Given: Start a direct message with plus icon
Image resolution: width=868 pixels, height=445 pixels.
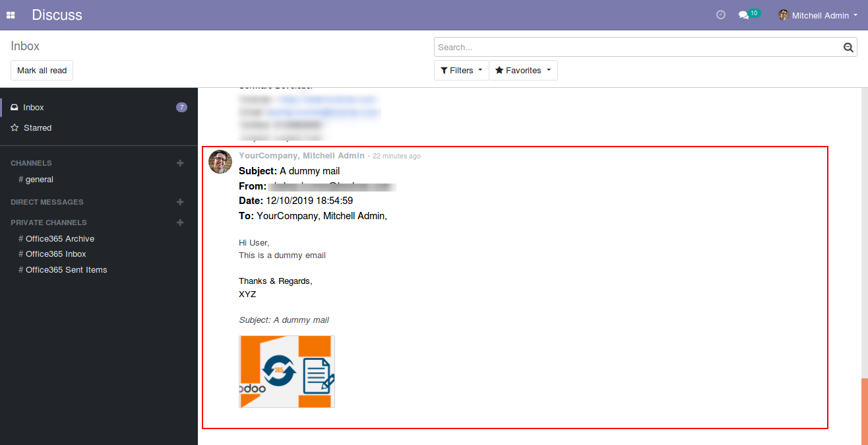Looking at the screenshot, I should pyautogui.click(x=180, y=202).
